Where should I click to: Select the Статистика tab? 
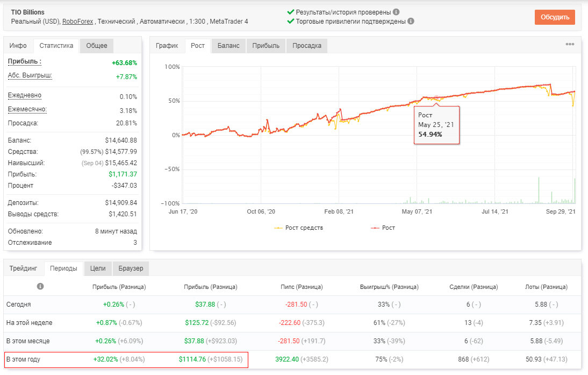click(x=56, y=46)
